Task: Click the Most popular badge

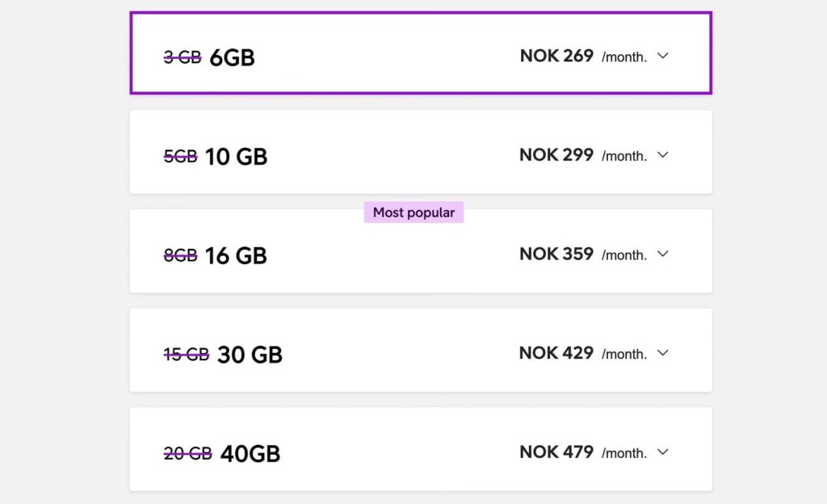Action: click(x=413, y=212)
